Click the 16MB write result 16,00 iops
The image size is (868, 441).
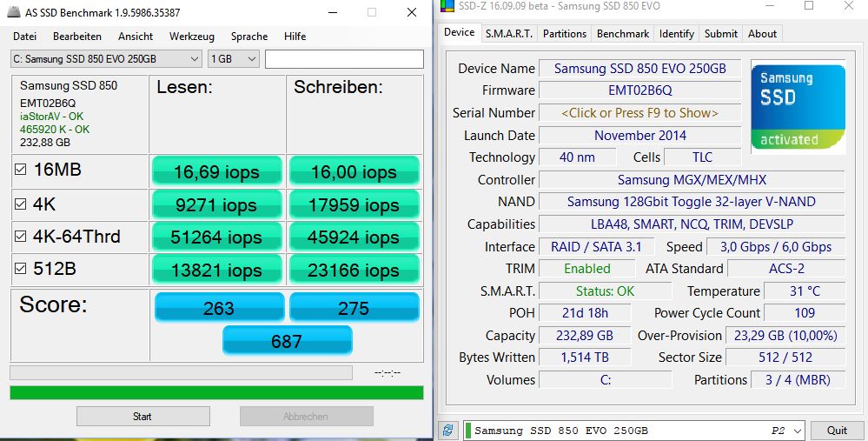[354, 170]
